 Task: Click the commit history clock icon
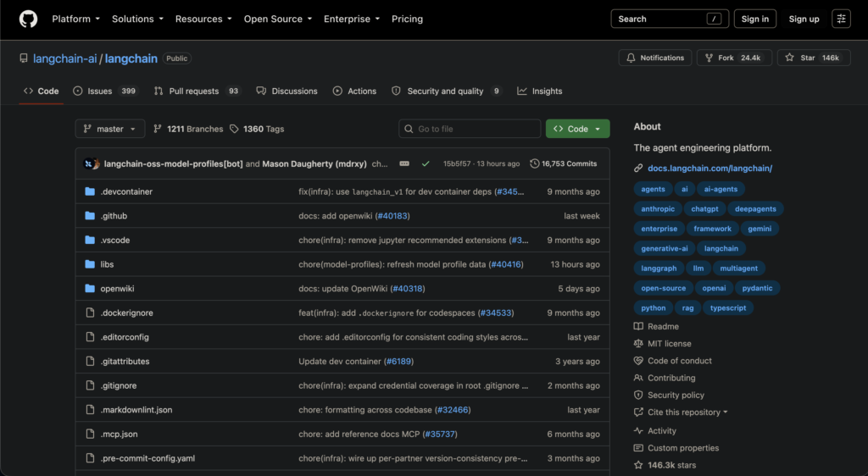(534, 163)
